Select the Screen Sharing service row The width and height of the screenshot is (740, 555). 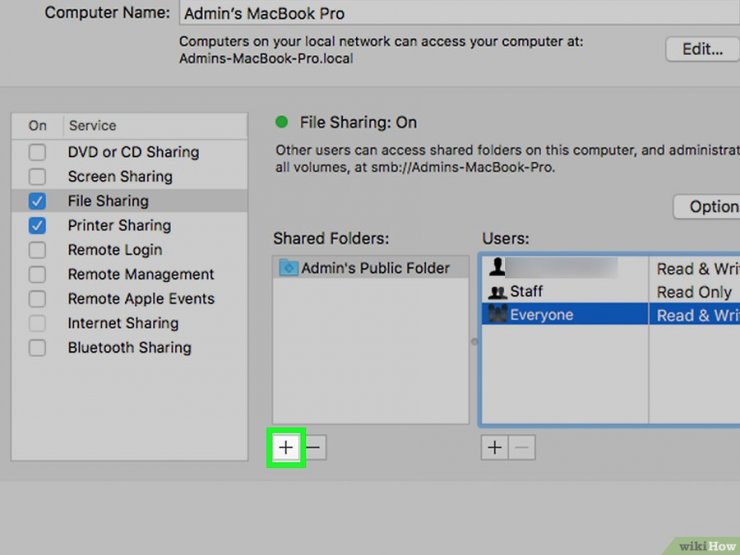click(x=129, y=177)
